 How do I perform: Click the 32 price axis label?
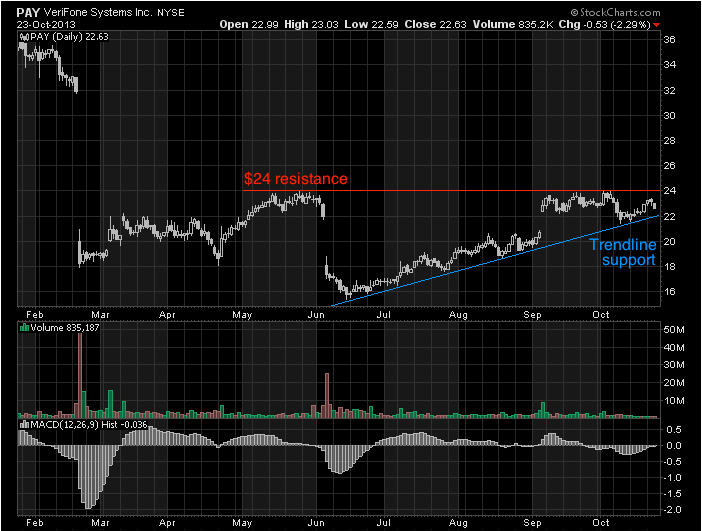coord(670,90)
